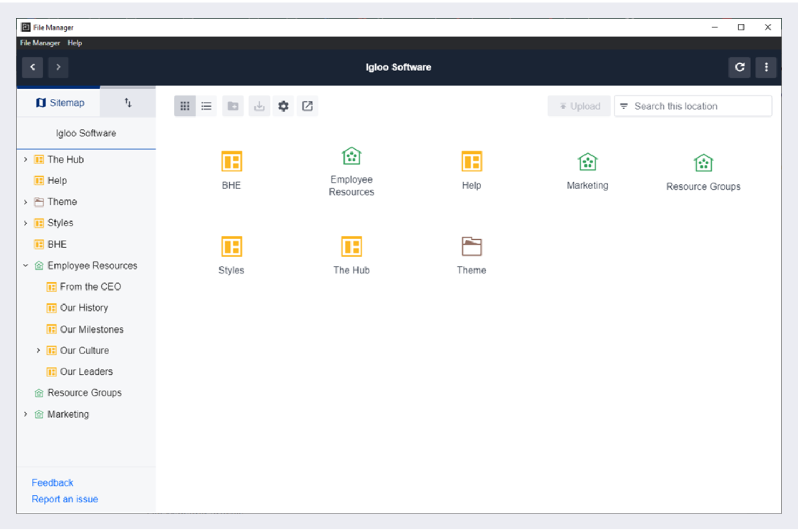798x532 pixels.
Task: Click the download icon in the toolbar
Action: point(259,106)
